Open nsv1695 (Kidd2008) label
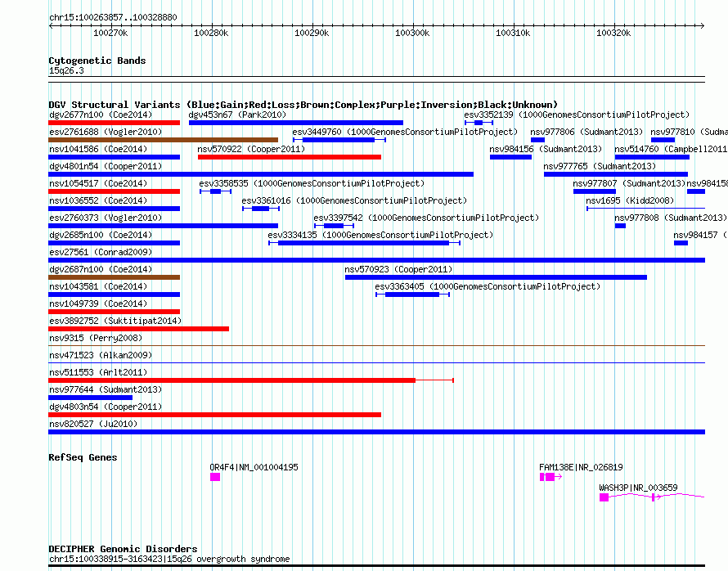This screenshot has height=571, width=728. click(x=630, y=200)
